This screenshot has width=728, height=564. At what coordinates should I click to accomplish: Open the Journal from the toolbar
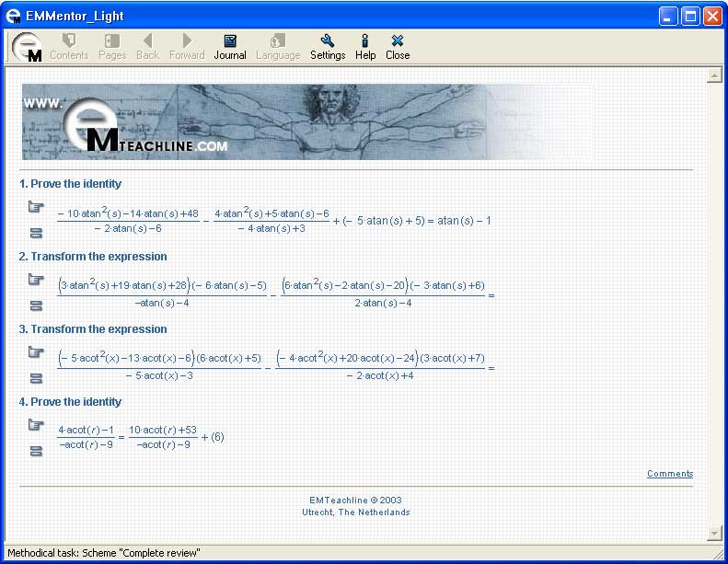coord(230,47)
